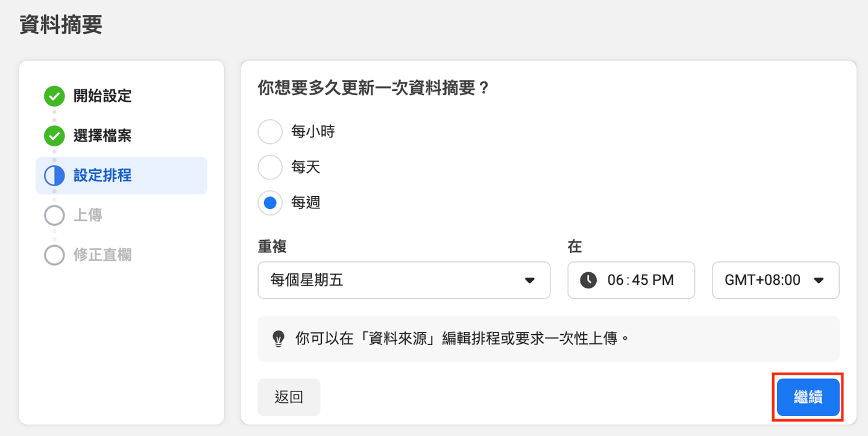This screenshot has width=868, height=436.
Task: Open the 每個星期五 repeat dropdown
Action: [x=403, y=280]
